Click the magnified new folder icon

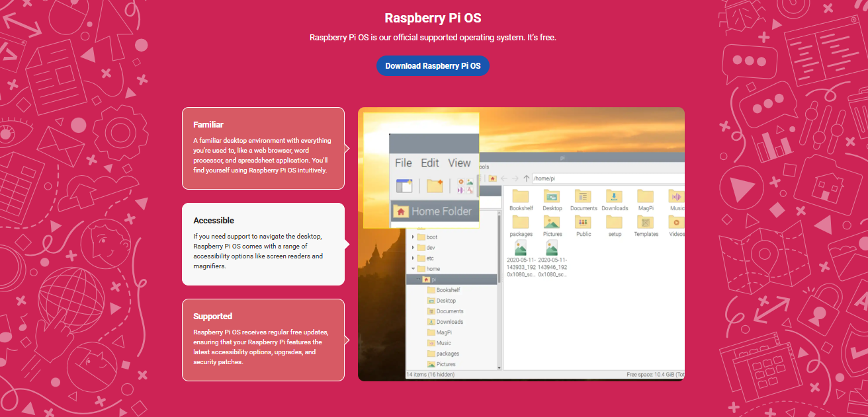pos(435,186)
